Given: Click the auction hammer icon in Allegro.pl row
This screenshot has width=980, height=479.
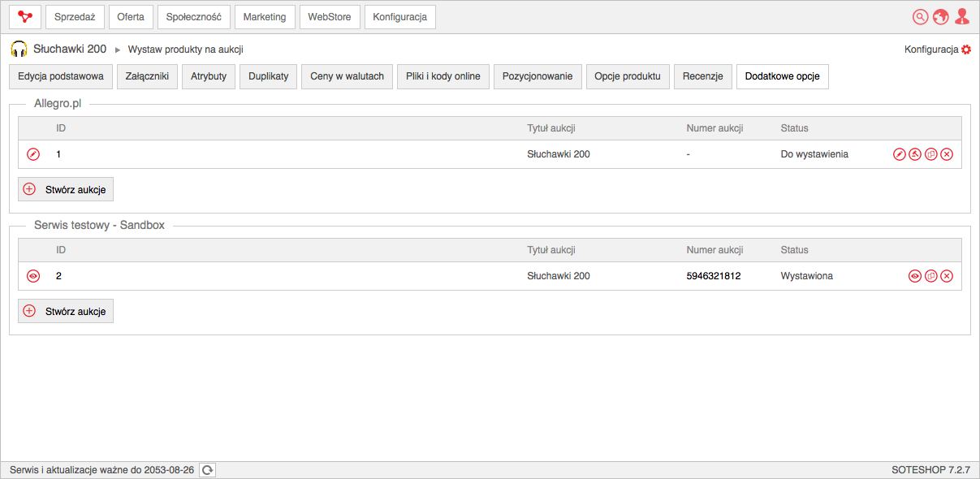Looking at the screenshot, I should 915,154.
